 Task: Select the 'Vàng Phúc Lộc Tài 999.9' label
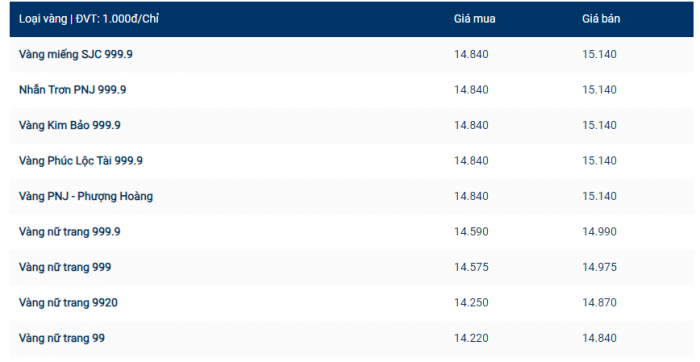point(81,161)
